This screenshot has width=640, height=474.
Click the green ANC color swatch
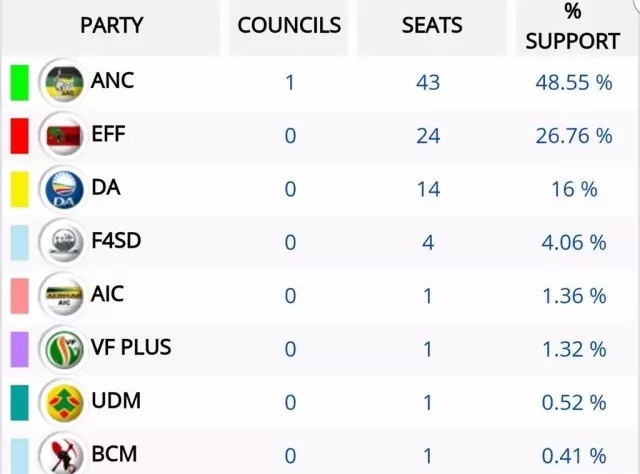pos(20,82)
